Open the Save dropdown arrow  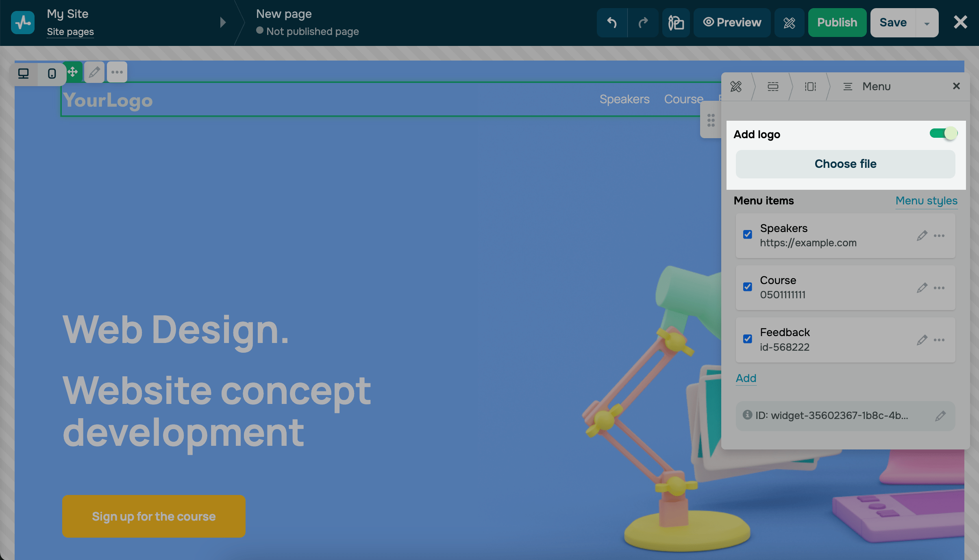[x=927, y=23]
